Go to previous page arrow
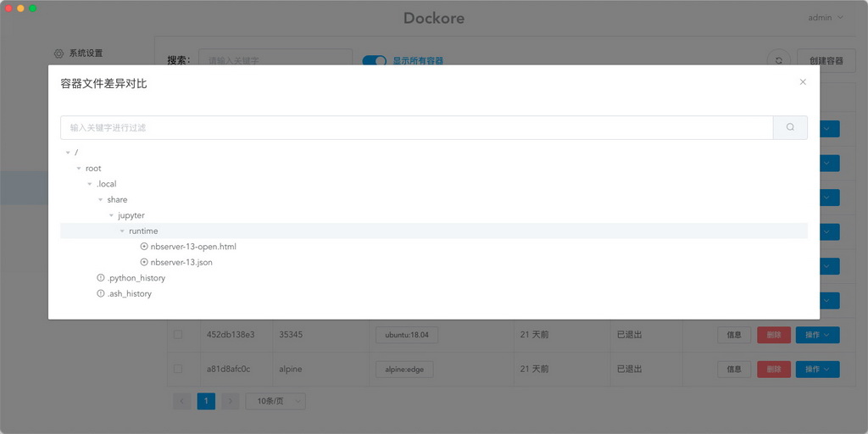This screenshot has width=868, height=434. 182,401
